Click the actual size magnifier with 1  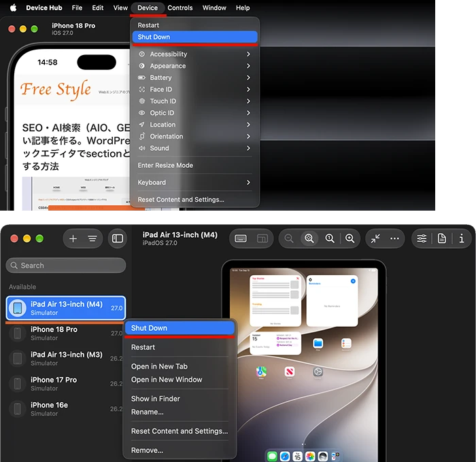pos(330,238)
